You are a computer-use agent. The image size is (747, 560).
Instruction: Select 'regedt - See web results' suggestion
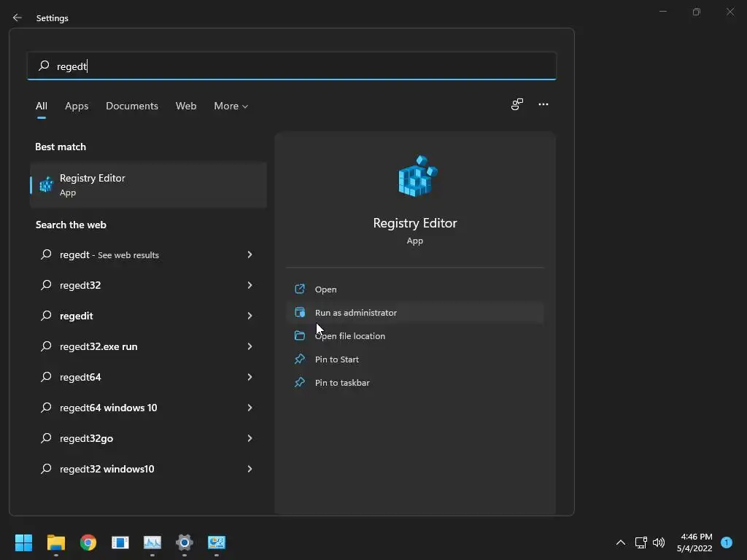click(x=148, y=254)
